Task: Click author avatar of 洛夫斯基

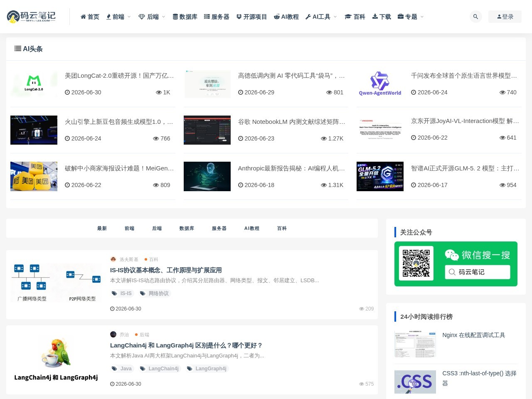Action: (x=113, y=259)
